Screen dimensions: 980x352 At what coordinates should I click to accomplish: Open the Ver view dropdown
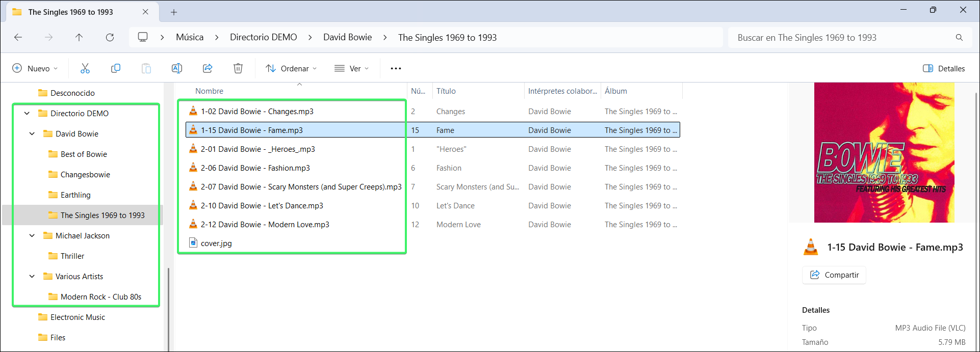coord(351,68)
